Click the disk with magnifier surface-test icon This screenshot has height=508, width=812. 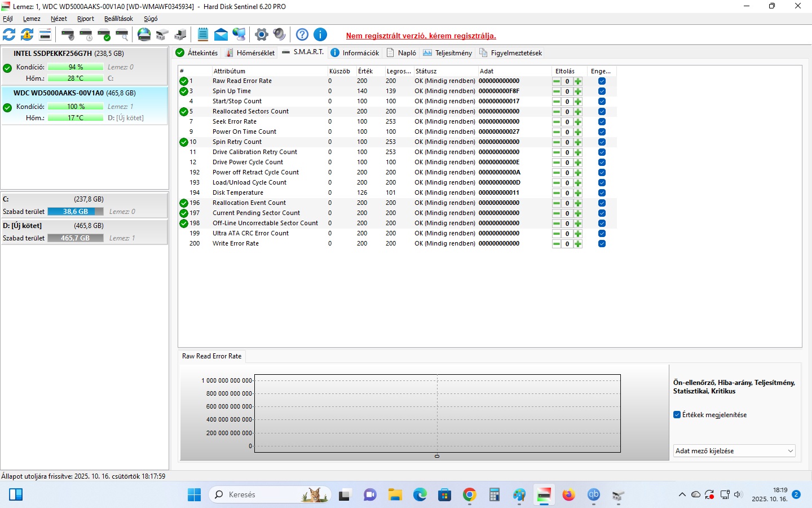click(122, 34)
